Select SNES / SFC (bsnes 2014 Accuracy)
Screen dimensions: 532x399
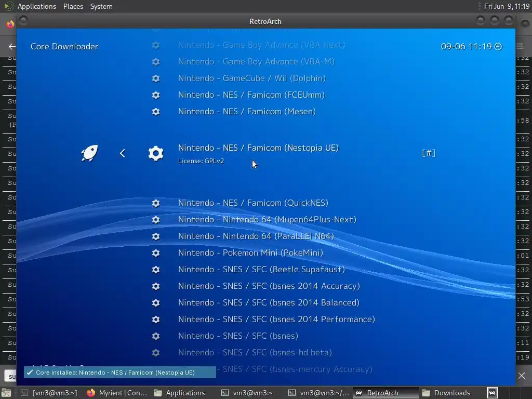pos(269,286)
